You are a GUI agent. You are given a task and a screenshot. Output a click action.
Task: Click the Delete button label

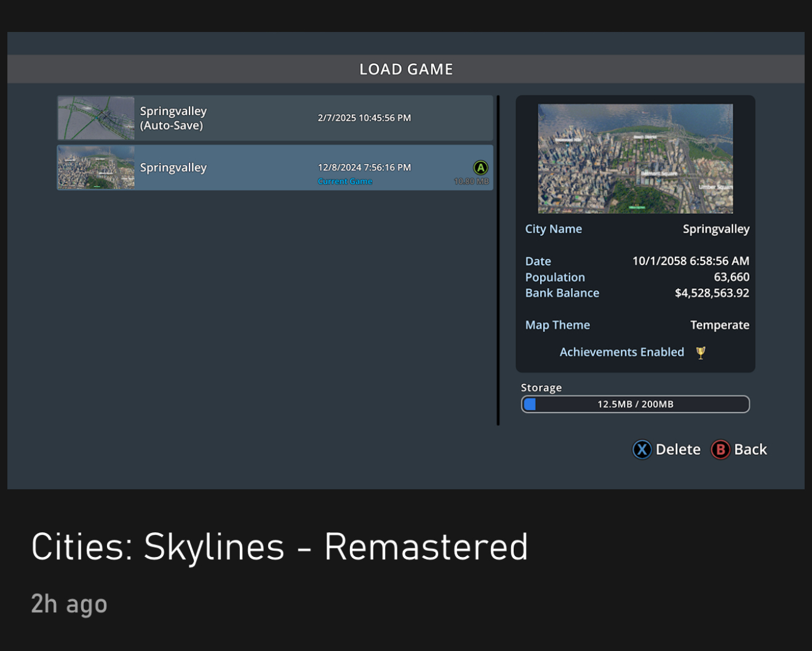pos(678,449)
